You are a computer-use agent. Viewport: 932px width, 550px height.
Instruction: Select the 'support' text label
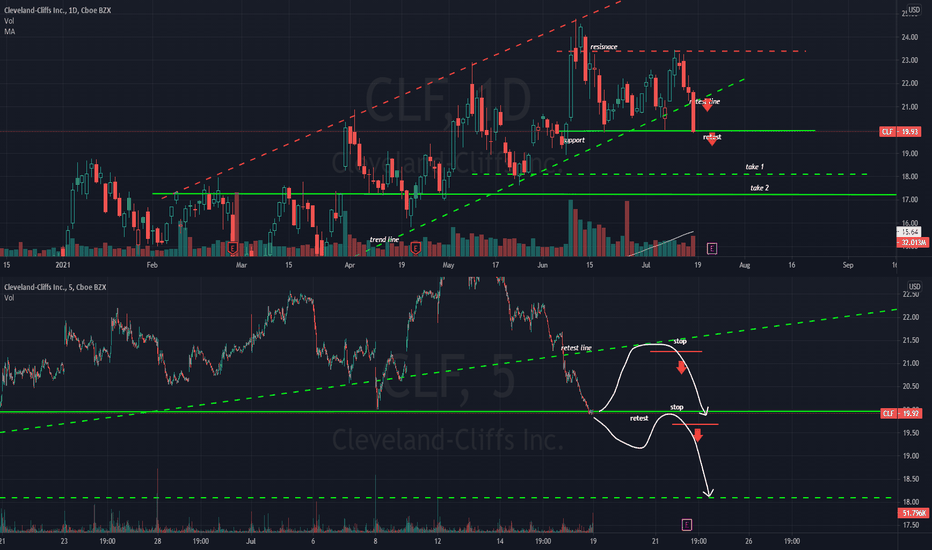574,140
